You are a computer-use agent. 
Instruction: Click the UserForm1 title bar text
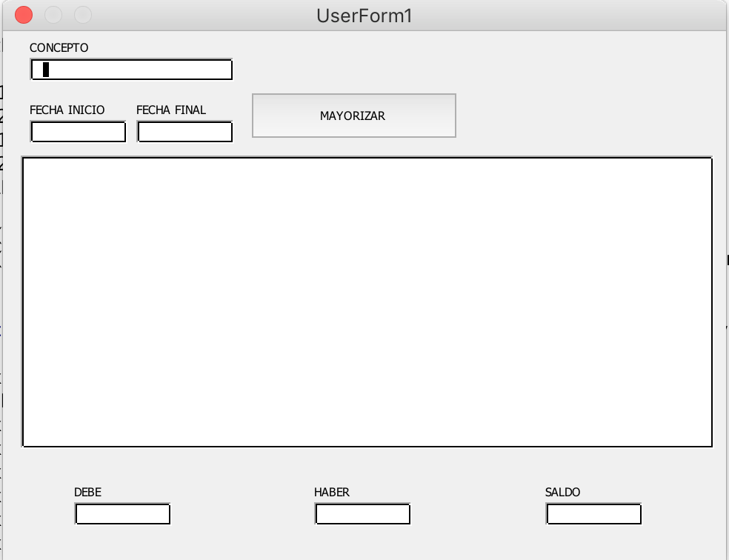point(364,14)
